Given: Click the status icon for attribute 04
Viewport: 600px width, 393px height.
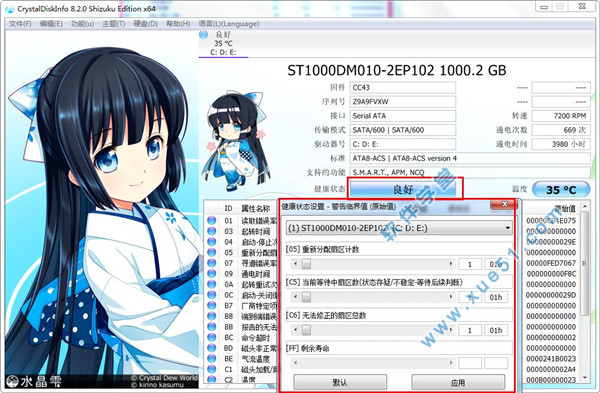Looking at the screenshot, I should pos(212,242).
